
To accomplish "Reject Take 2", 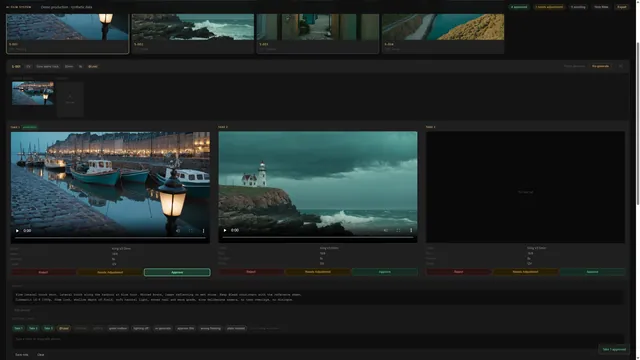I will 251,272.
